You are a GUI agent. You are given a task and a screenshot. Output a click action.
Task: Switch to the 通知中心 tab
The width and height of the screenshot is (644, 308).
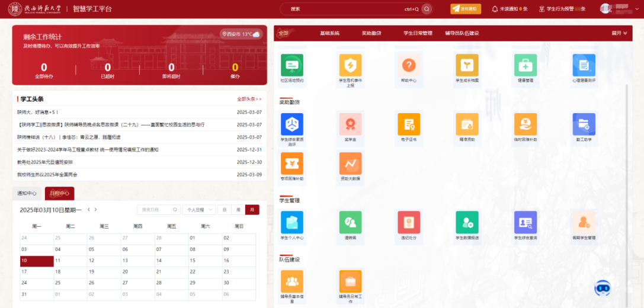pyautogui.click(x=27, y=193)
